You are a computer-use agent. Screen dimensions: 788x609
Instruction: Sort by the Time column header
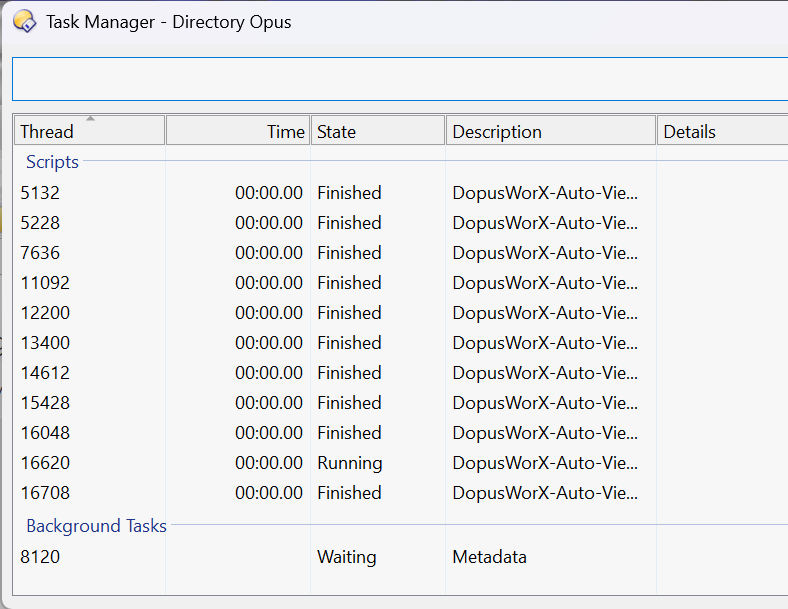pyautogui.click(x=238, y=131)
